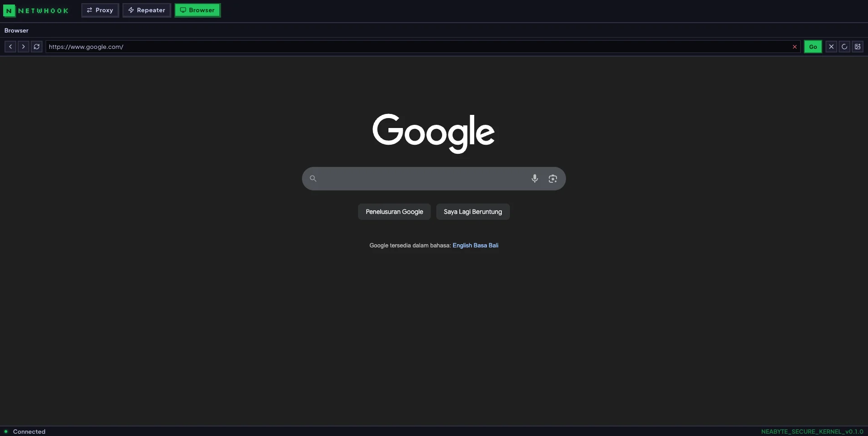Switch Google language to English
The height and width of the screenshot is (436, 868).
point(462,245)
